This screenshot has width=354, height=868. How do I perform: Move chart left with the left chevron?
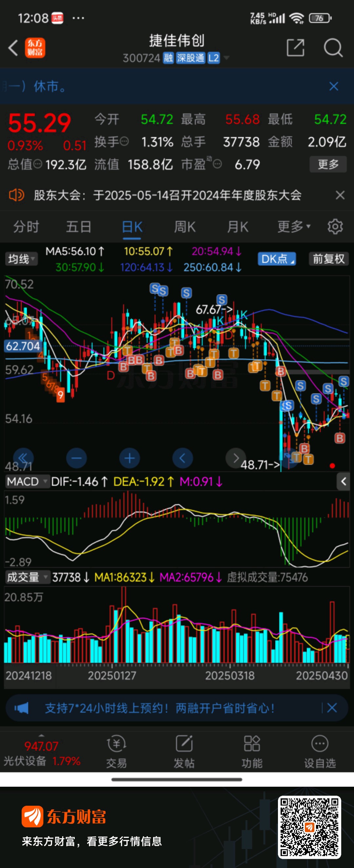[183, 458]
